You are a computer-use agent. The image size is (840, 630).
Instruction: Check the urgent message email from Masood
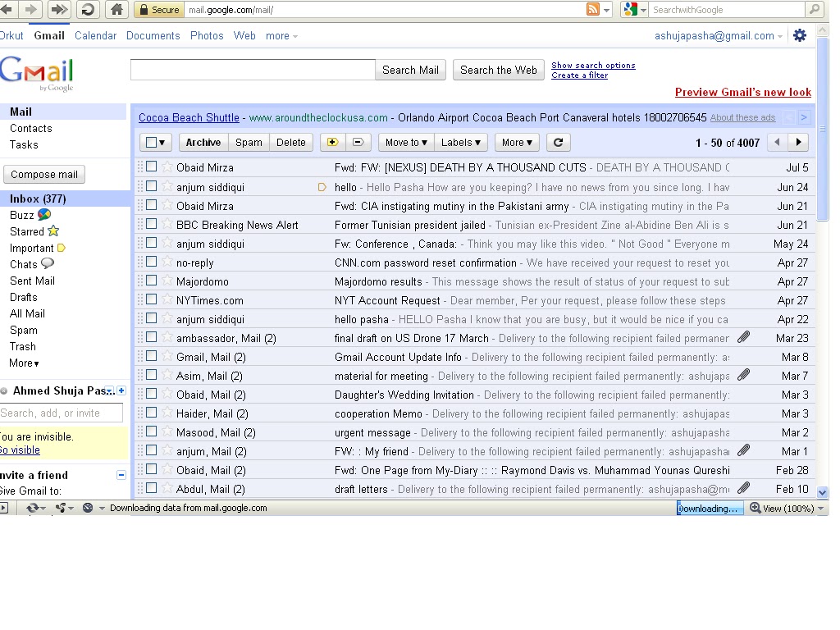pyautogui.click(x=152, y=431)
